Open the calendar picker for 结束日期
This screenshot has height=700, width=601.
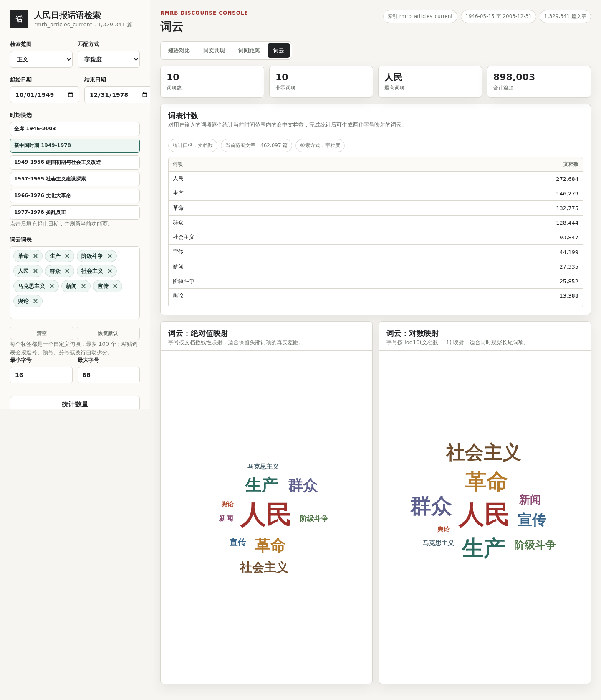(145, 95)
